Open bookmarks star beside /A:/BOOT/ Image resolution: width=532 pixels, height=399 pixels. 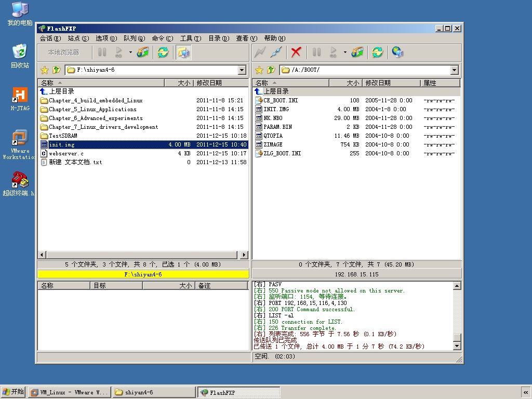pos(259,70)
